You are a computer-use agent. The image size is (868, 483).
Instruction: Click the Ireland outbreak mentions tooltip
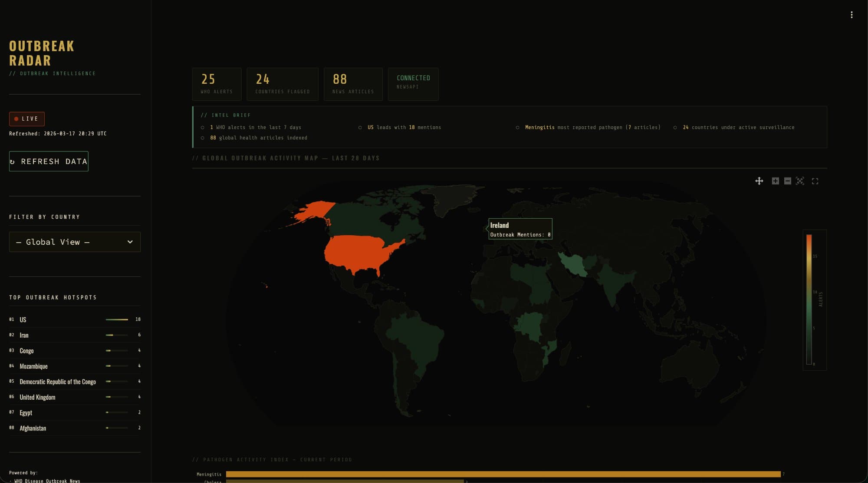(x=520, y=229)
